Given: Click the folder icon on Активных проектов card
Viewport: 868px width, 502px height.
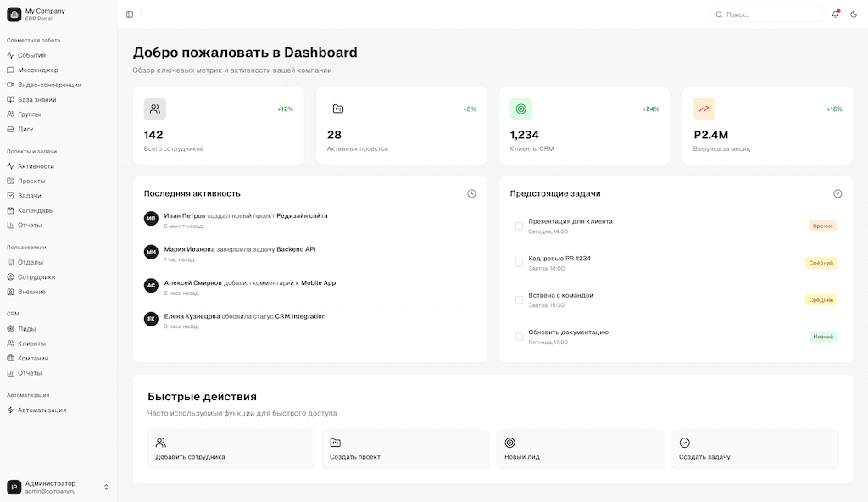Looking at the screenshot, I should pyautogui.click(x=338, y=109).
